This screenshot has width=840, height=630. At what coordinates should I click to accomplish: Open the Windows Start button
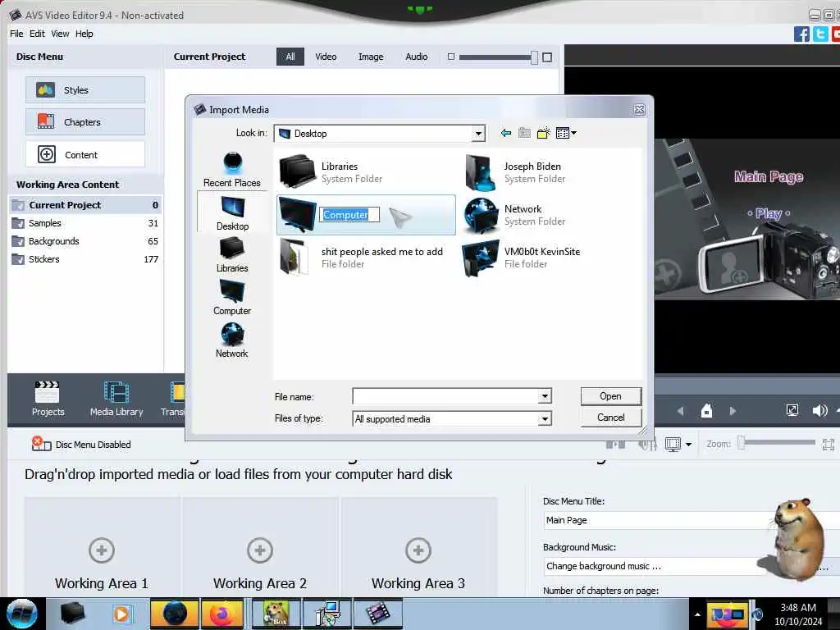coord(21,614)
